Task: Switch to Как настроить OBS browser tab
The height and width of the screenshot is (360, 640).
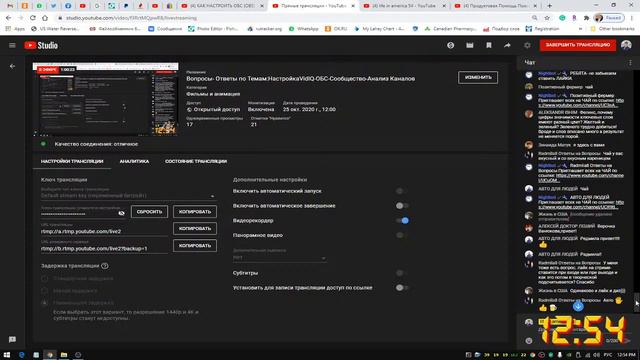Action: point(222,6)
